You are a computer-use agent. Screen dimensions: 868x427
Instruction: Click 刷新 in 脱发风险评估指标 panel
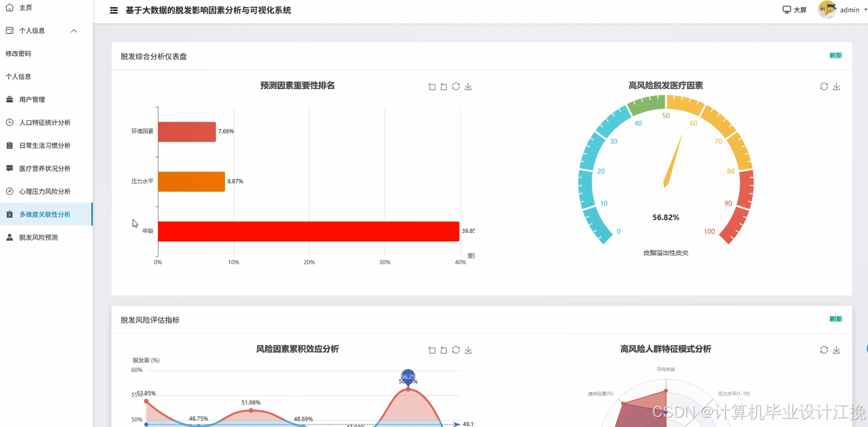coord(835,319)
